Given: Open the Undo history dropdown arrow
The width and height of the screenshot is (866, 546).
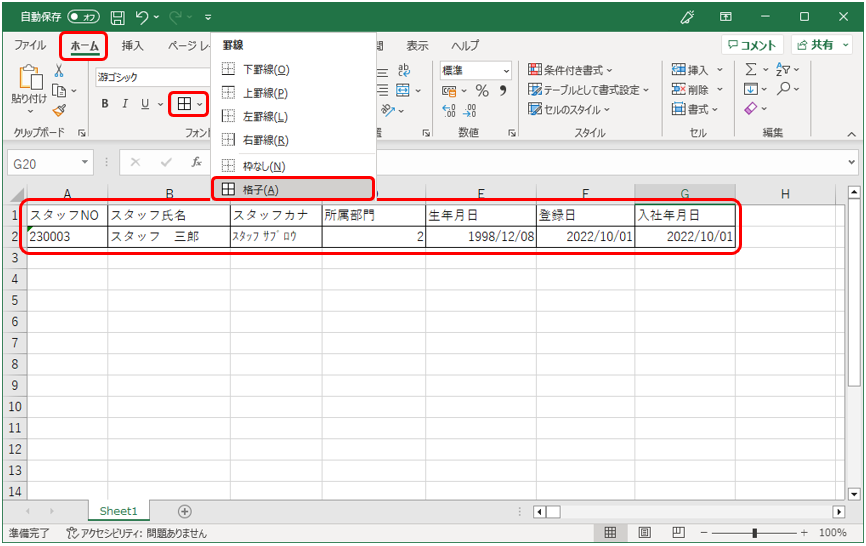Looking at the screenshot, I should tap(157, 18).
